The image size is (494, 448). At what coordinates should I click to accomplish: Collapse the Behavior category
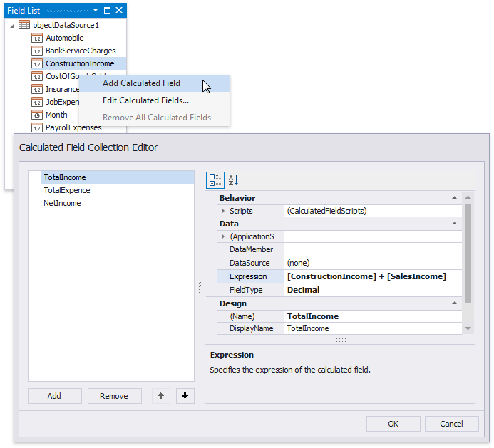coord(454,198)
